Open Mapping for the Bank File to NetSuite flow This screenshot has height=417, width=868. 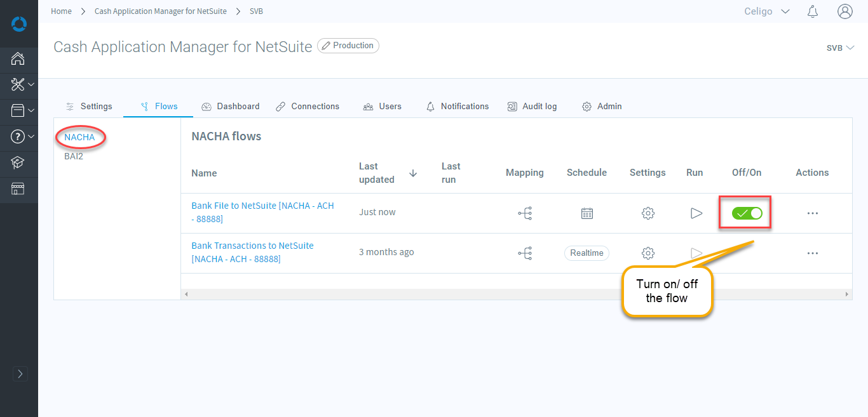point(525,213)
